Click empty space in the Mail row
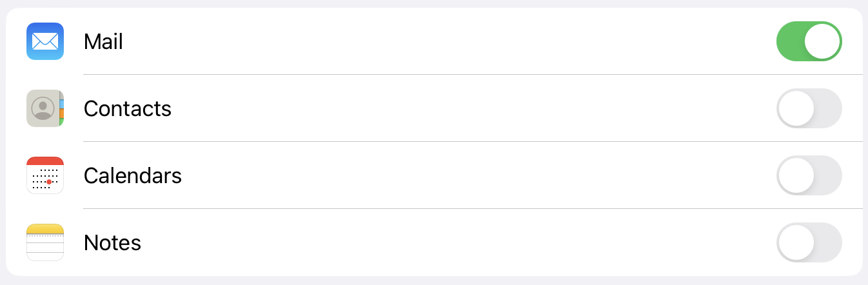868x285 pixels. (451, 41)
